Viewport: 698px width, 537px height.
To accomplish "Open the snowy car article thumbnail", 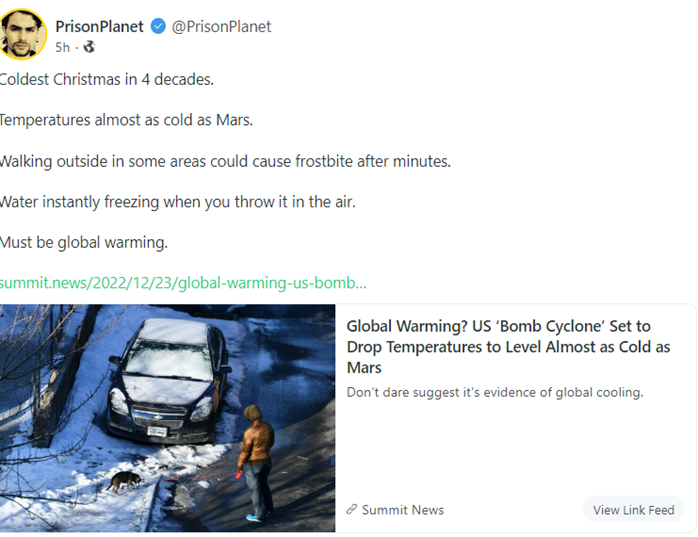I will [167, 418].
